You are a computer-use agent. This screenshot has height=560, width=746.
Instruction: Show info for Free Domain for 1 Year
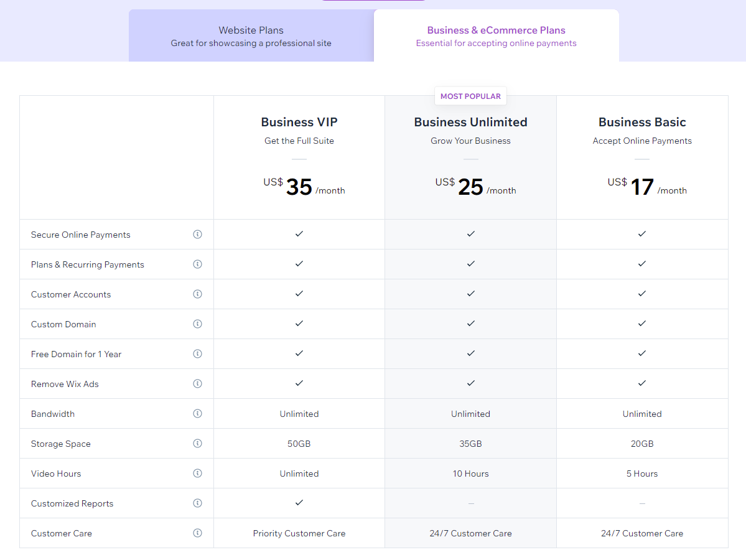point(197,354)
